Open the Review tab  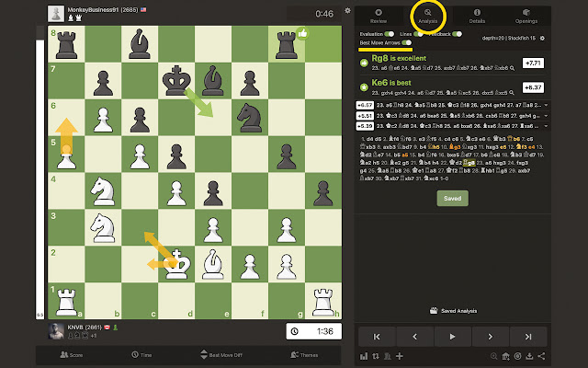379,17
